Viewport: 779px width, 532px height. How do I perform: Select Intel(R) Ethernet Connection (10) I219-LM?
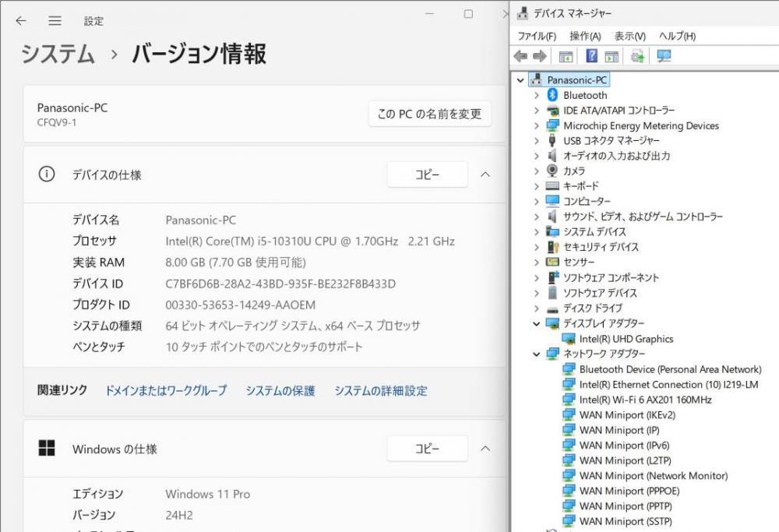click(668, 385)
